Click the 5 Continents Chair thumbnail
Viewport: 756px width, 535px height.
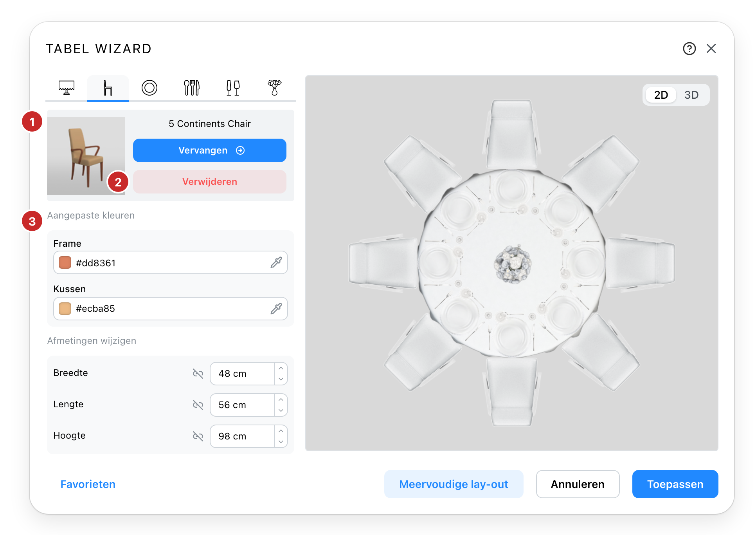86,156
